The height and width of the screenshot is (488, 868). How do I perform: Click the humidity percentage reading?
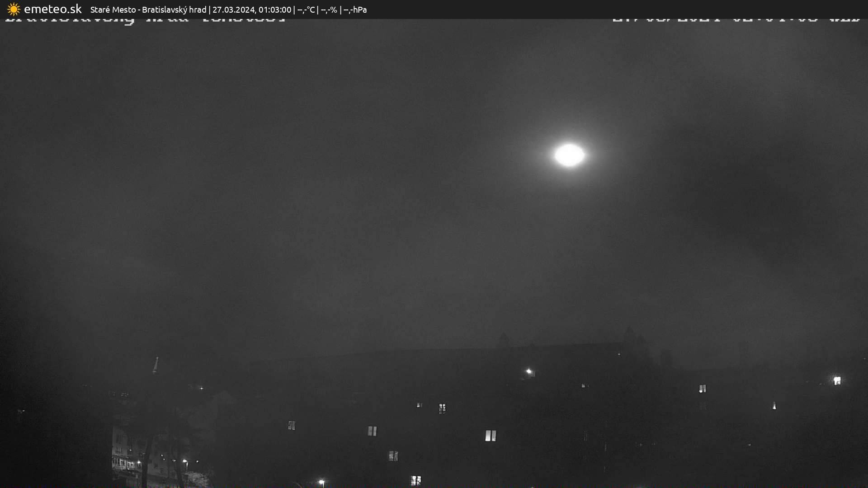point(329,9)
